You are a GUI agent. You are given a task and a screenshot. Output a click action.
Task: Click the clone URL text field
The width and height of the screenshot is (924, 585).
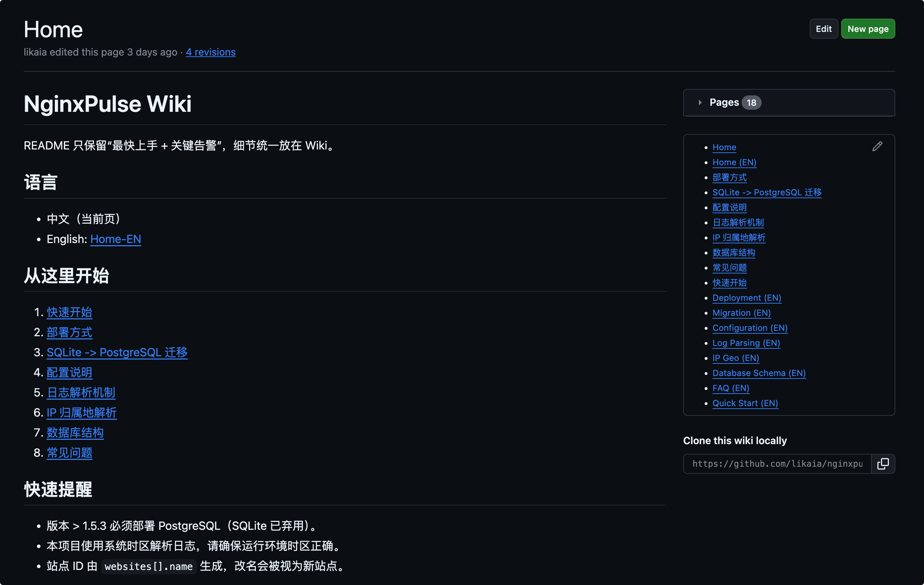point(777,464)
